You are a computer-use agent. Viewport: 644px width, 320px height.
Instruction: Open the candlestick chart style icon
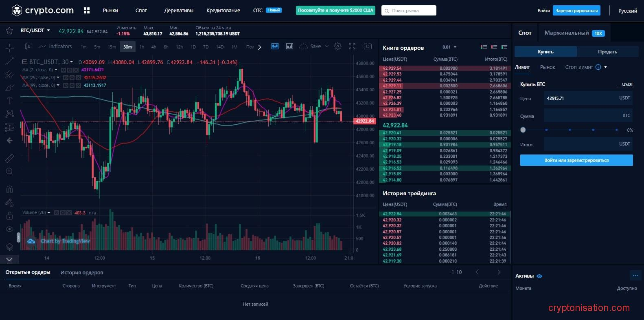coord(28,46)
